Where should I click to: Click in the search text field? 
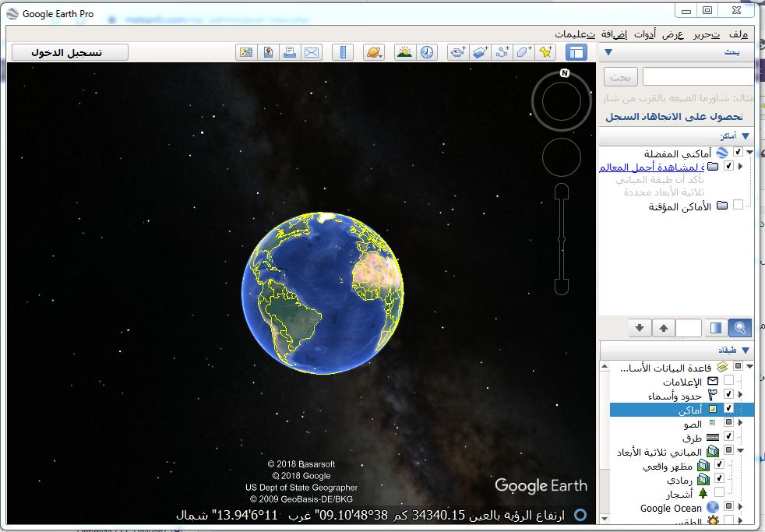click(x=698, y=77)
